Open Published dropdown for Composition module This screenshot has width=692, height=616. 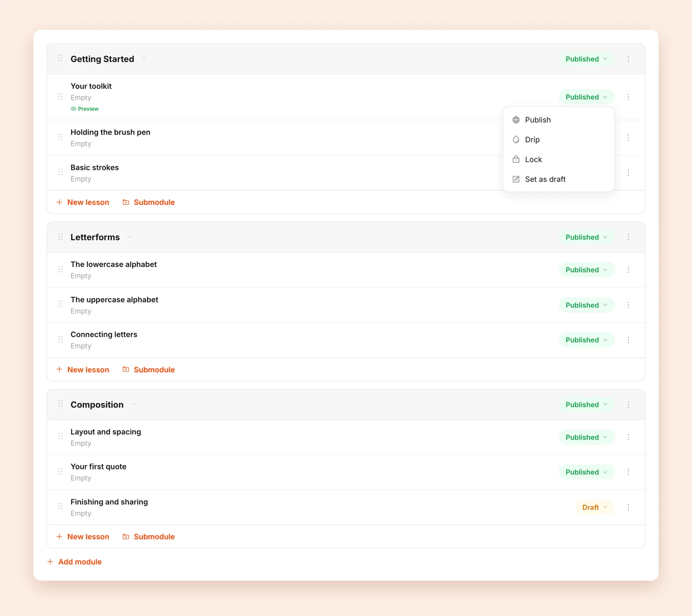tap(586, 405)
